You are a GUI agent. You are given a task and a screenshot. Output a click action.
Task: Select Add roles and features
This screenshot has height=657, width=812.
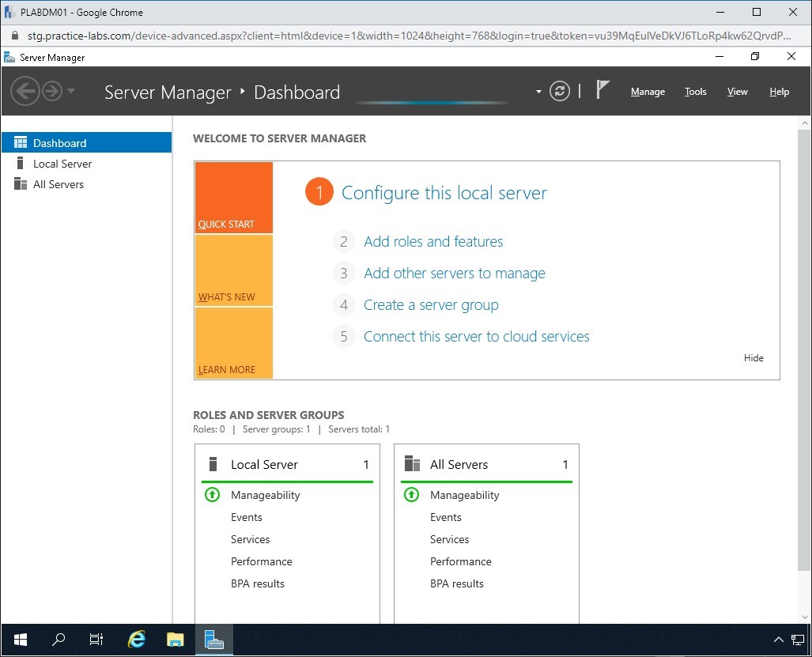(x=432, y=241)
